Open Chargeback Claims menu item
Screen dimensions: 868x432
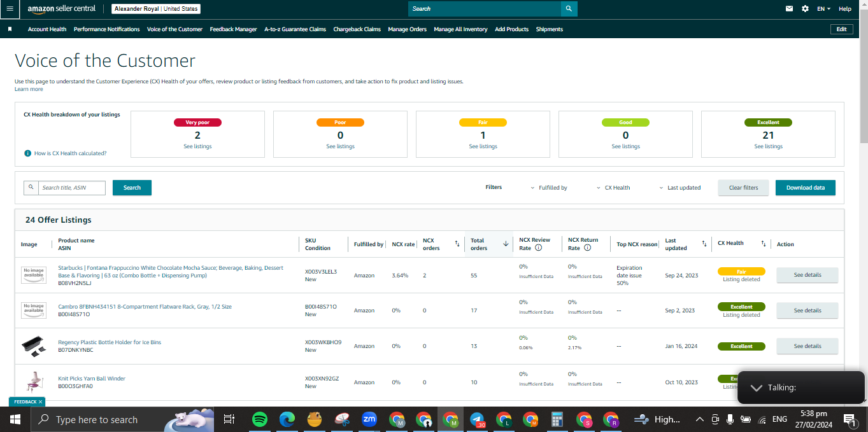(357, 29)
